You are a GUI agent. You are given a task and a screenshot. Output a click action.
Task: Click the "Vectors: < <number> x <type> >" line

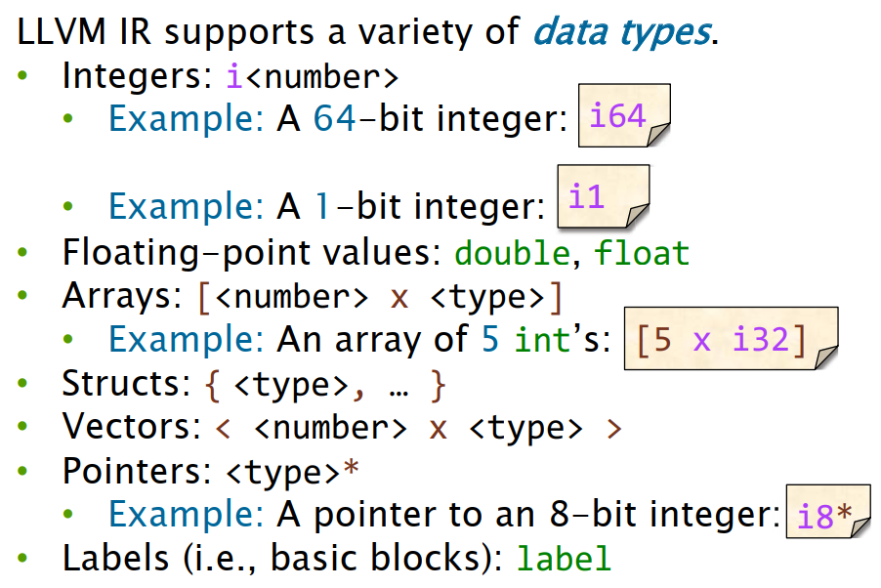tap(342, 429)
